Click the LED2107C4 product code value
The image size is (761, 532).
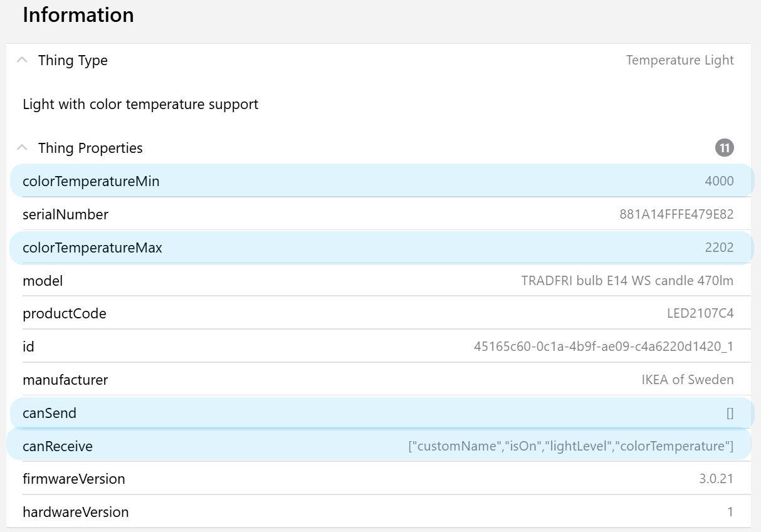(700, 313)
